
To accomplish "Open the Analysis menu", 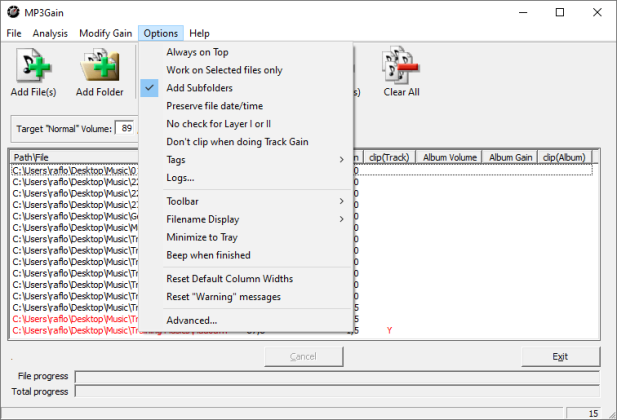I will (x=50, y=33).
